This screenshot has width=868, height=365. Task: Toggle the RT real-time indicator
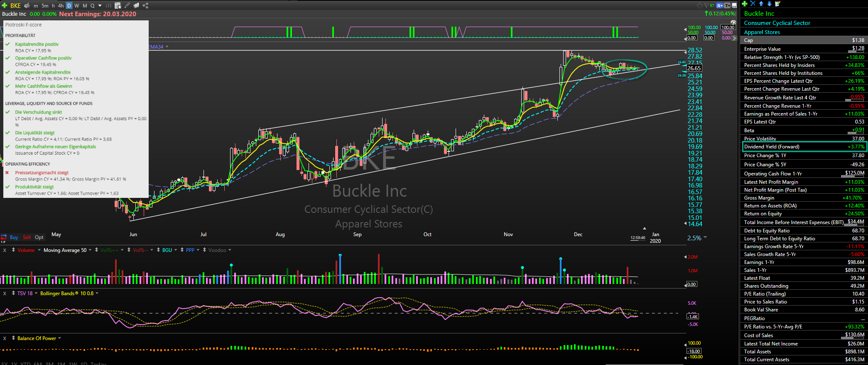pyautogui.click(x=712, y=5)
